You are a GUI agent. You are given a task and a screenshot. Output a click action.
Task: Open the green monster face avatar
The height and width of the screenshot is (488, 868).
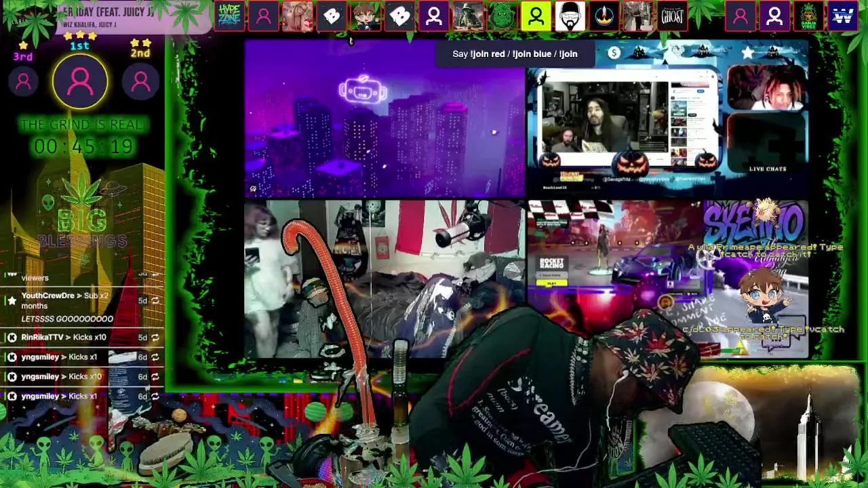coord(502,16)
